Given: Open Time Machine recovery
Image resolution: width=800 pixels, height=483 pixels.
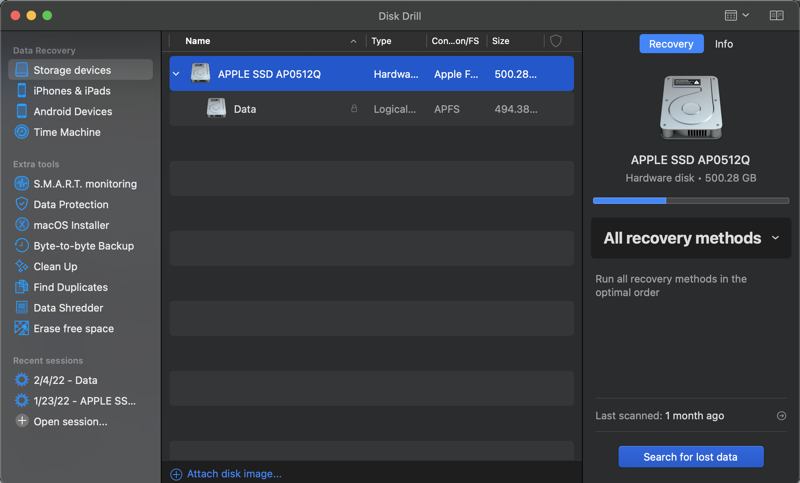Looking at the screenshot, I should (x=67, y=132).
